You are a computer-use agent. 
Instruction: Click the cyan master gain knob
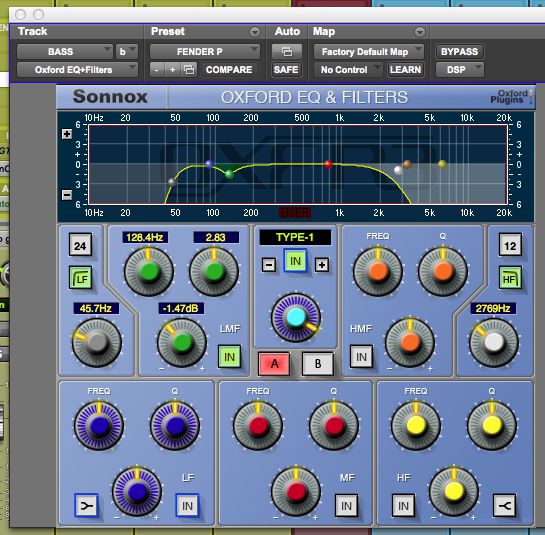296,317
